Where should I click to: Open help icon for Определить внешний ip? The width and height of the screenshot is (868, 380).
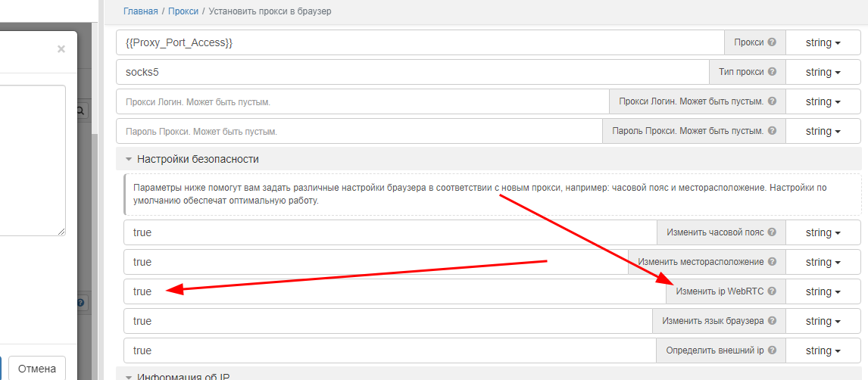pos(772,350)
